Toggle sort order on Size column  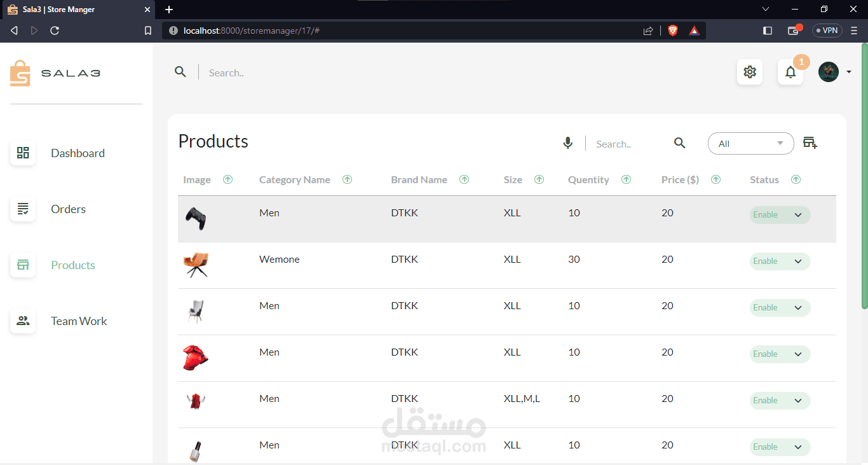click(x=539, y=179)
